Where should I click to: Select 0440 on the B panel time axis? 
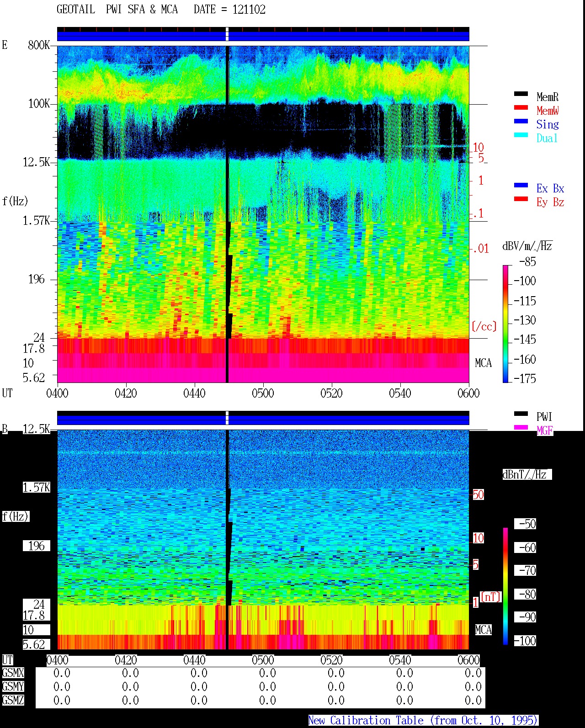(194, 660)
